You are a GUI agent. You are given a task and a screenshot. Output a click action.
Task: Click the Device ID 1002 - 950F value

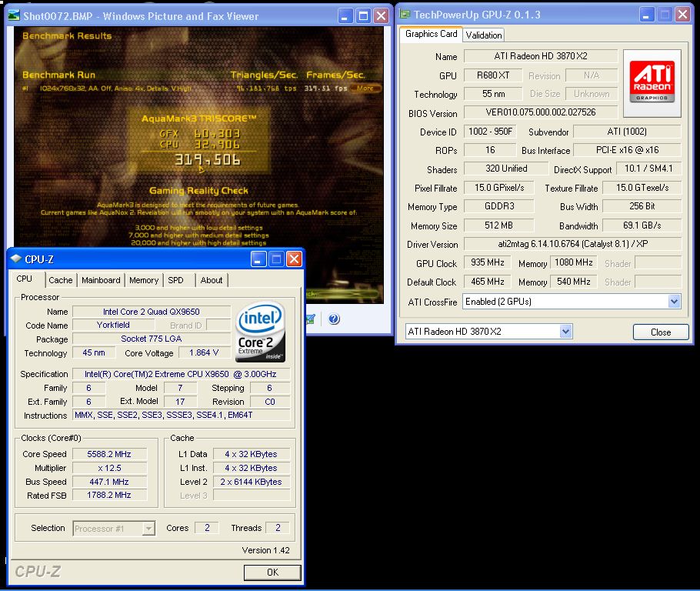(490, 132)
